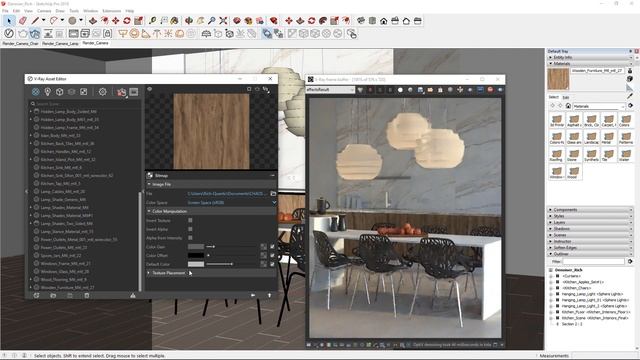Toggle the Invert Alpha checkbox
Image resolution: width=640 pixels, height=360 pixels.
click(x=190, y=229)
